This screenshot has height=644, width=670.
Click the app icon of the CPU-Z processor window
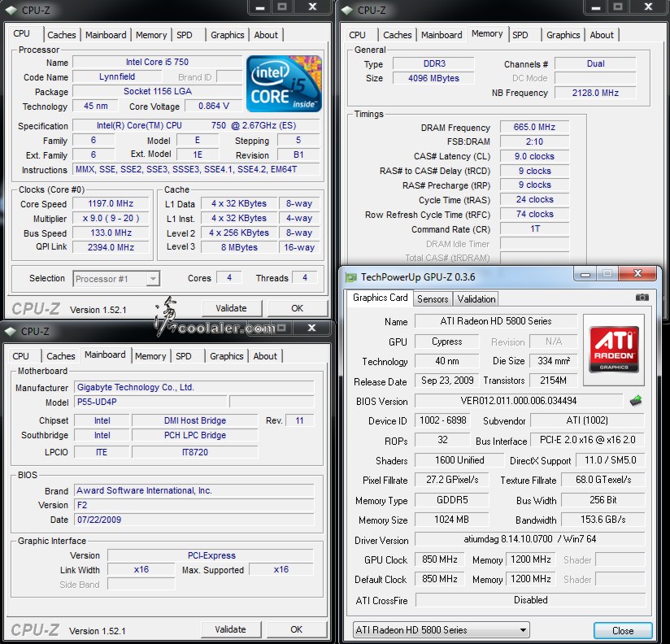[x=11, y=10]
